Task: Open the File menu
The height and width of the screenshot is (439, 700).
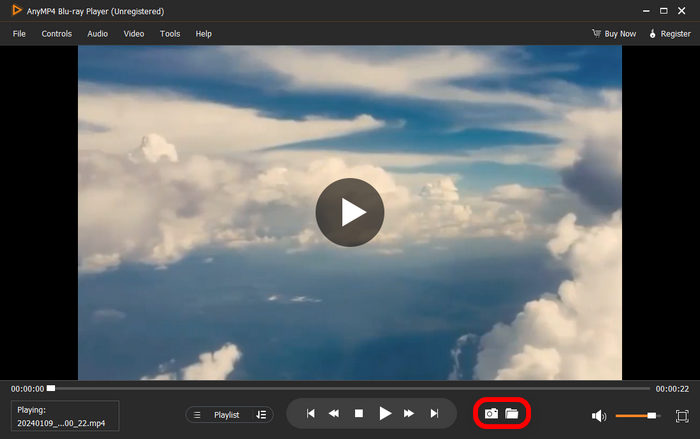Action: coord(19,34)
